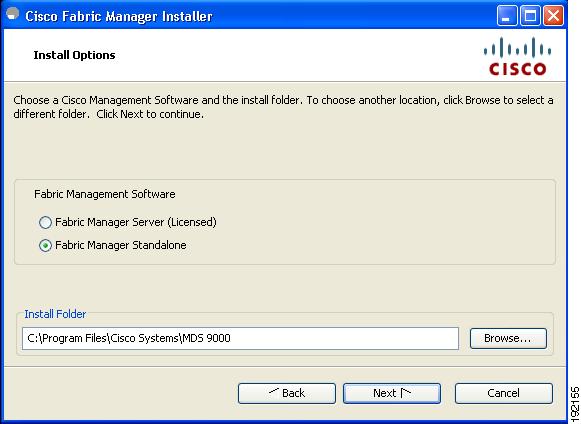Go back to the previous installer step
581x424 pixels.
point(287,393)
